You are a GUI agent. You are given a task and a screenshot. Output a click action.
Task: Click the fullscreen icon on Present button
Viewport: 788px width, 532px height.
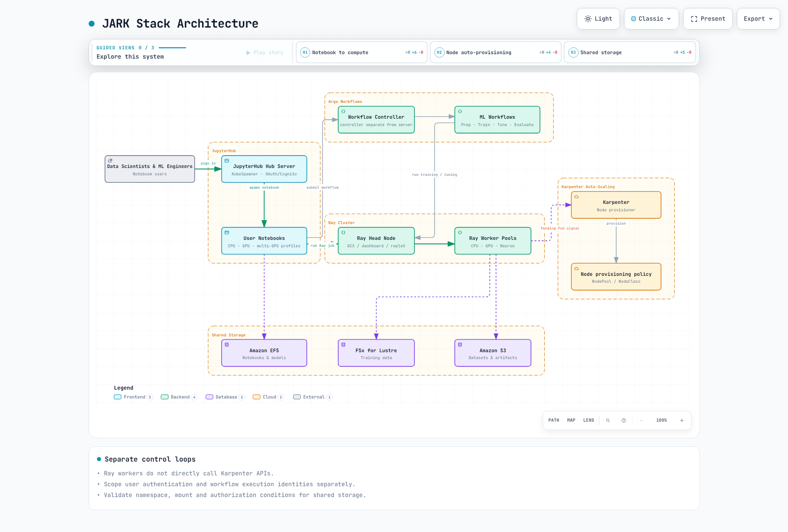[x=694, y=19]
